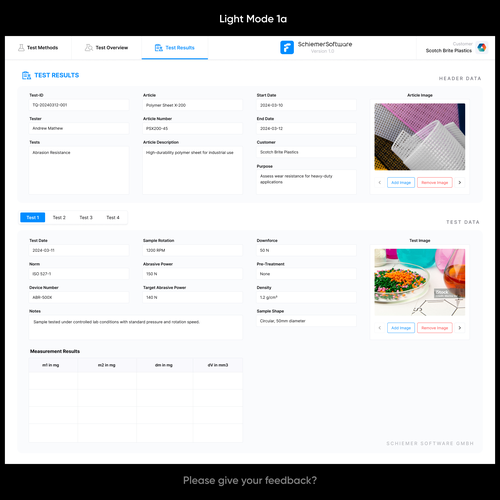The image size is (500, 500).
Task: Click the Target Abrasive Power field
Action: point(192,297)
